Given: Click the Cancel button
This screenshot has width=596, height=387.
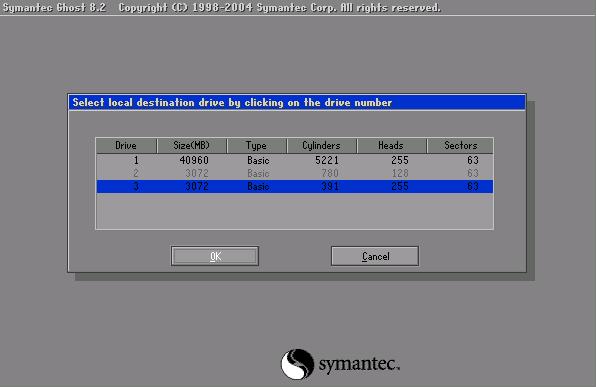Looking at the screenshot, I should coord(375,256).
